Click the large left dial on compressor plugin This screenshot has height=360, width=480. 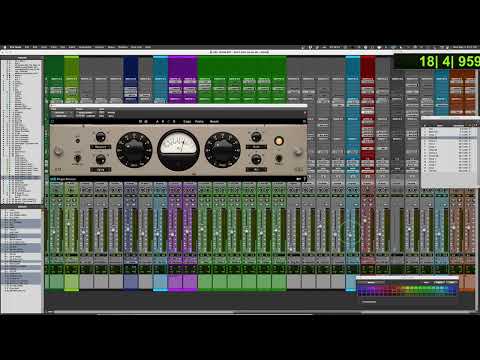(x=134, y=149)
